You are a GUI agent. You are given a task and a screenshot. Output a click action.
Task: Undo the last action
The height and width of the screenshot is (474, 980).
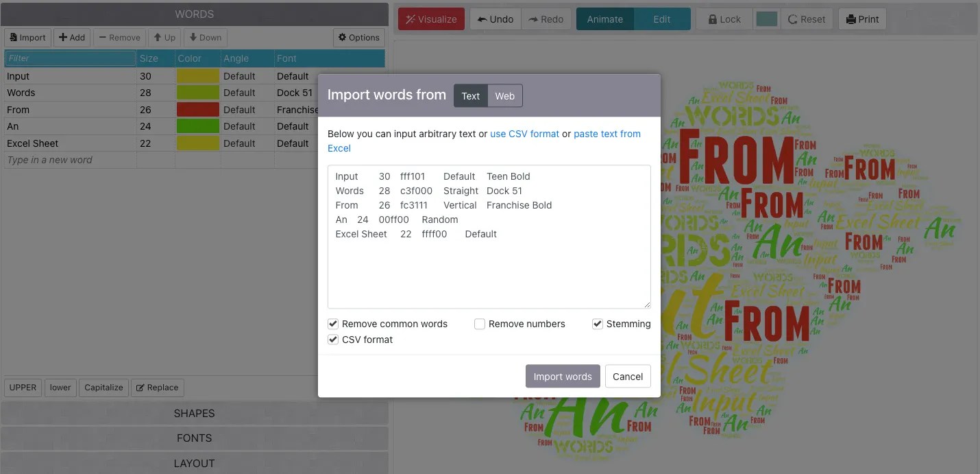495,19
